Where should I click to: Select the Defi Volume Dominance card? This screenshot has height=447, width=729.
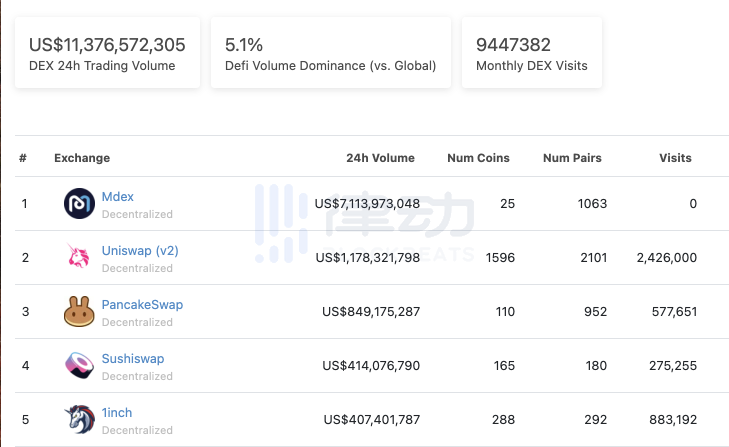331,53
